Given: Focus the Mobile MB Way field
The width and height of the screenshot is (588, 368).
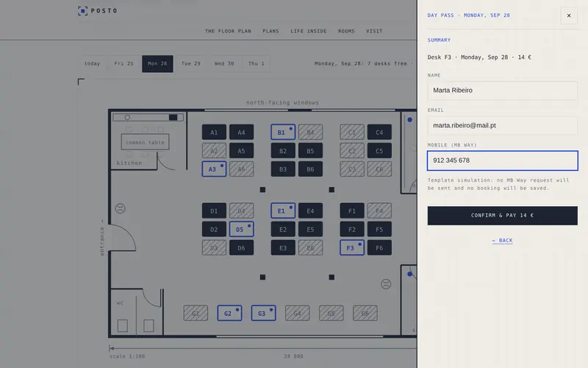Looking at the screenshot, I should pyautogui.click(x=502, y=160).
